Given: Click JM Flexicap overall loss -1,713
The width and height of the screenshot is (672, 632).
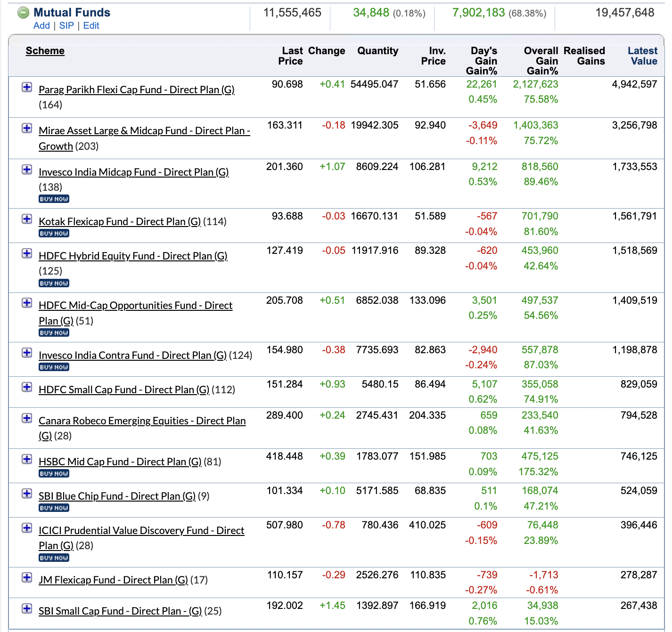Looking at the screenshot, I should (544, 575).
